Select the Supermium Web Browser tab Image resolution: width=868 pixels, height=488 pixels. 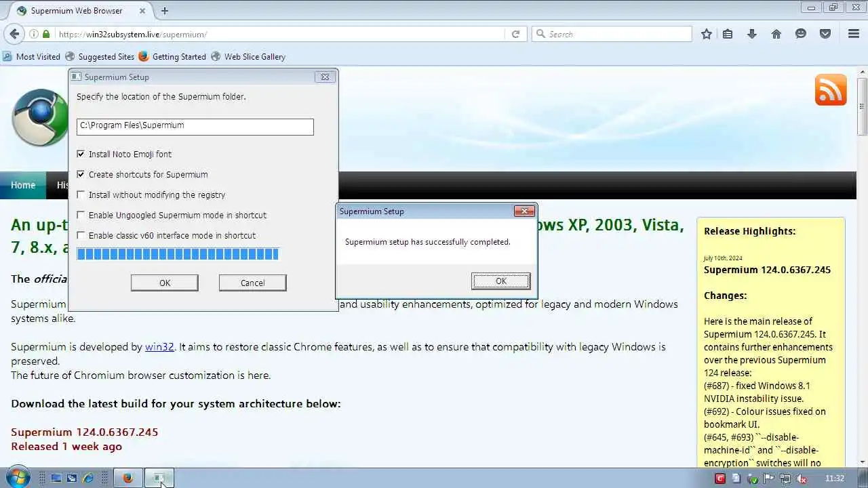pos(78,11)
